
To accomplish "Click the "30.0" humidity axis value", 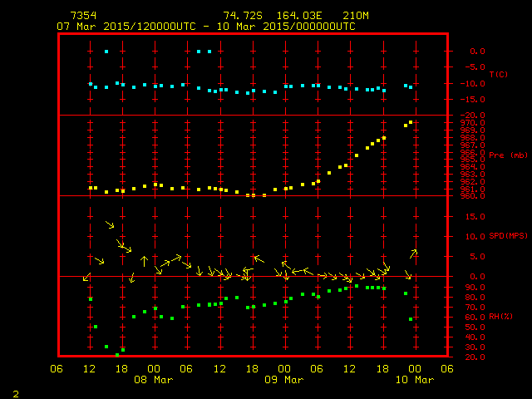I will [475, 347].
